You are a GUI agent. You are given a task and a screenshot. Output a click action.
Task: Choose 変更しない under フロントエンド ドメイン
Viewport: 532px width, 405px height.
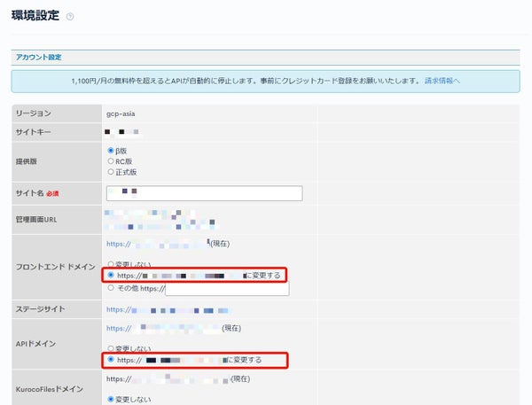pyautogui.click(x=111, y=263)
